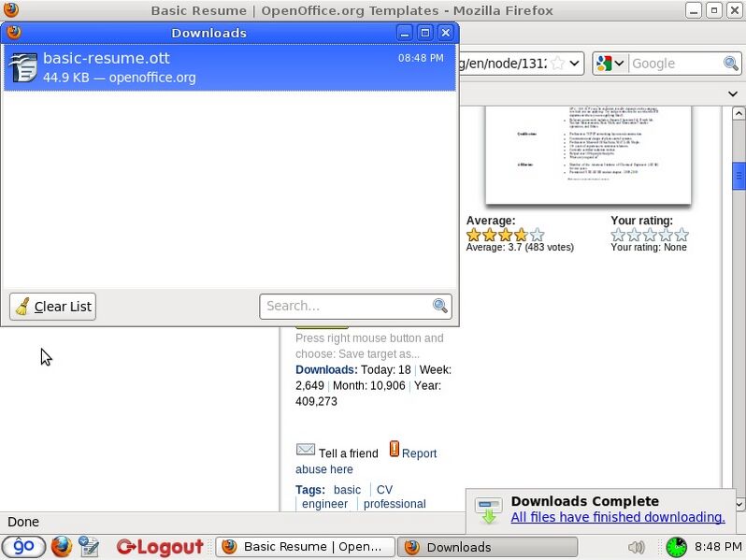Rate the template two stars
Screen dimensions: 746x560
coord(634,235)
